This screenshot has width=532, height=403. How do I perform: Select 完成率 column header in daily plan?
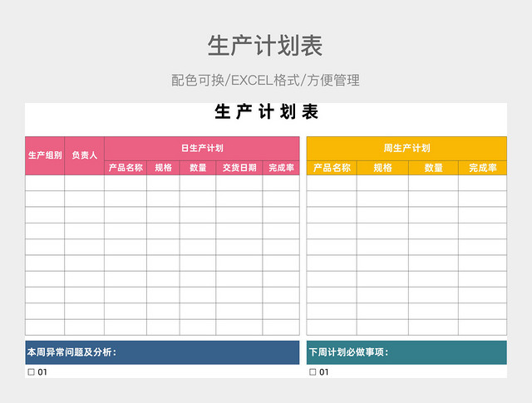(281, 168)
